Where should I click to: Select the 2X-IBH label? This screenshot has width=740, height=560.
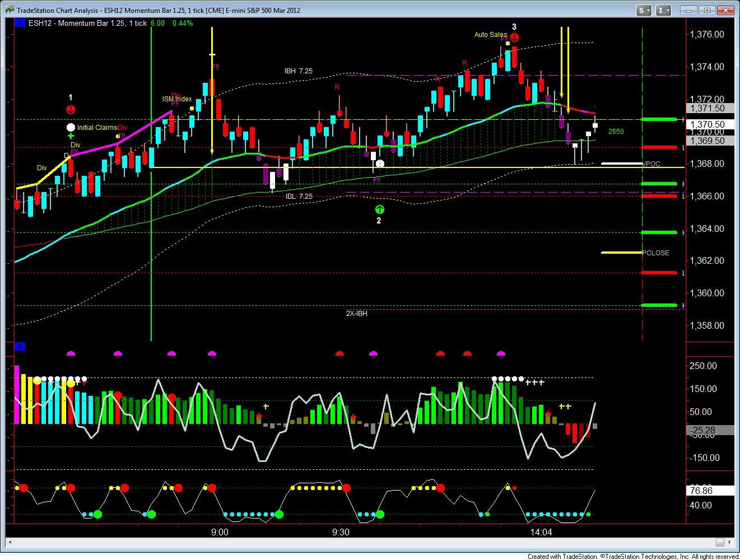coord(356,314)
